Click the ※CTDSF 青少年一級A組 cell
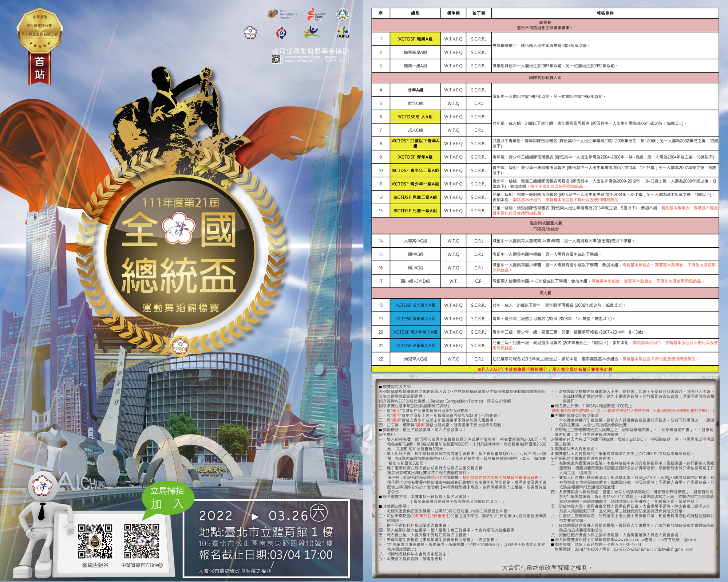The width and height of the screenshot is (728, 582). (x=415, y=184)
